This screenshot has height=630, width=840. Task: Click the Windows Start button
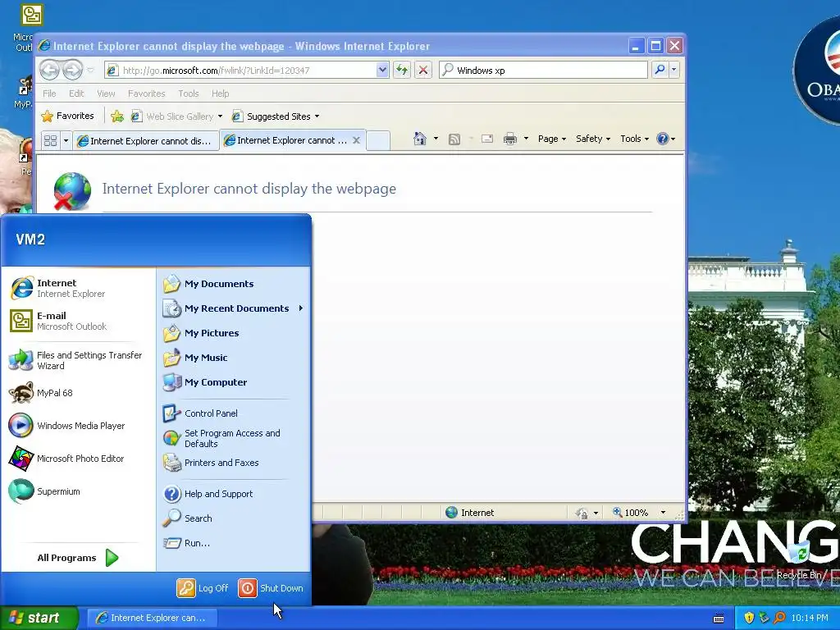[39, 618]
